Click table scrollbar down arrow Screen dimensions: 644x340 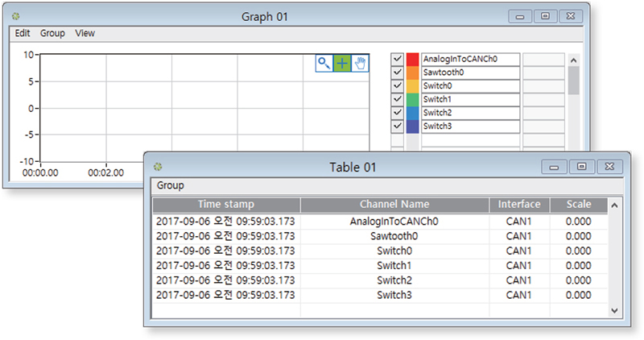[x=614, y=309]
